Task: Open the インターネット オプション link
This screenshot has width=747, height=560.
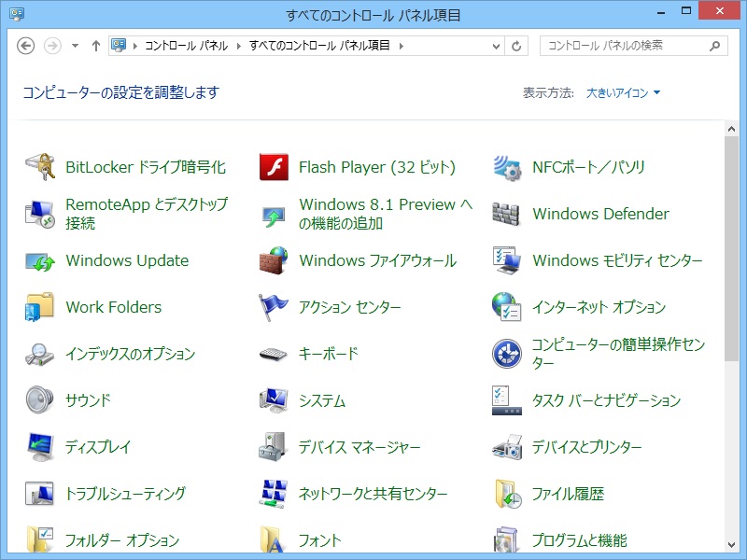Action: (599, 308)
